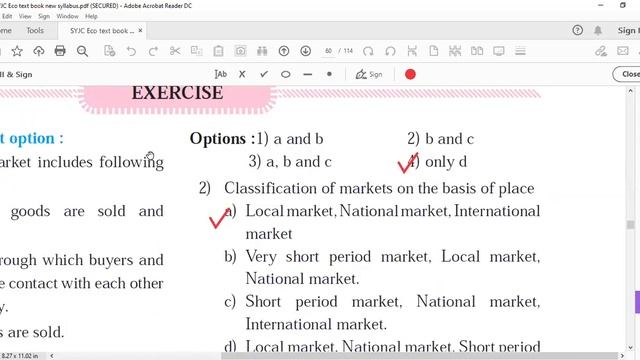Click the Sign button in Fill & Sign bar
The height and width of the screenshot is (360, 640).
[369, 74]
